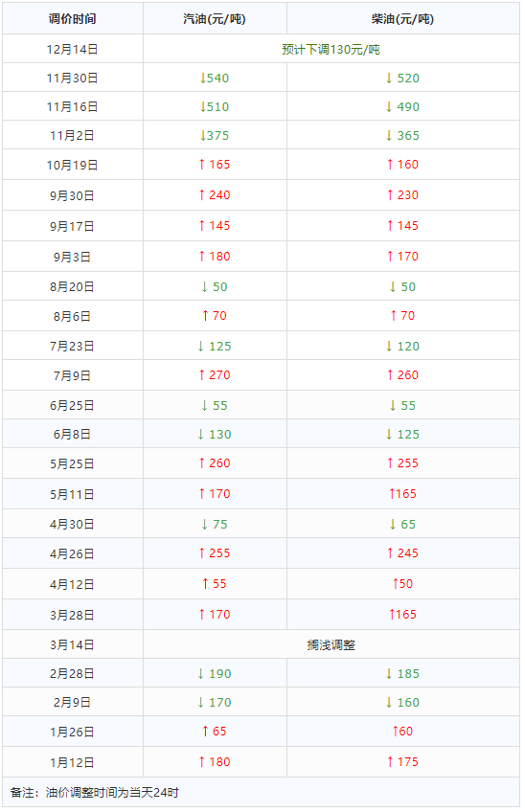Select the 8月20日 date cell
525x812 pixels.
click(73, 287)
